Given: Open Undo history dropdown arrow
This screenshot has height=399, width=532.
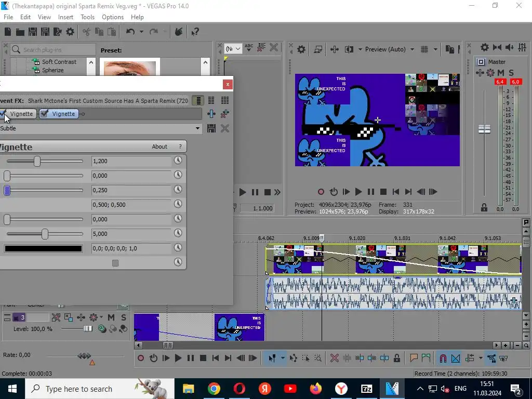Looking at the screenshot, I should coord(141,32).
